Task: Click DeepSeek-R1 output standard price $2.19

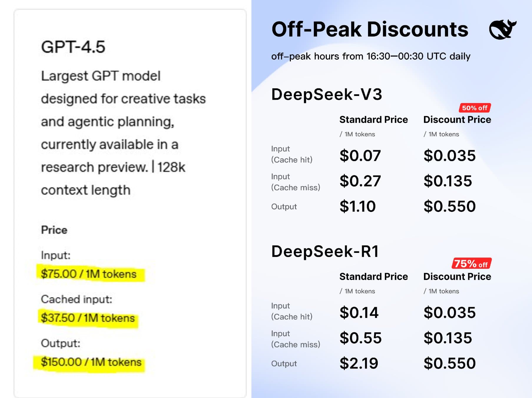Action: (359, 363)
